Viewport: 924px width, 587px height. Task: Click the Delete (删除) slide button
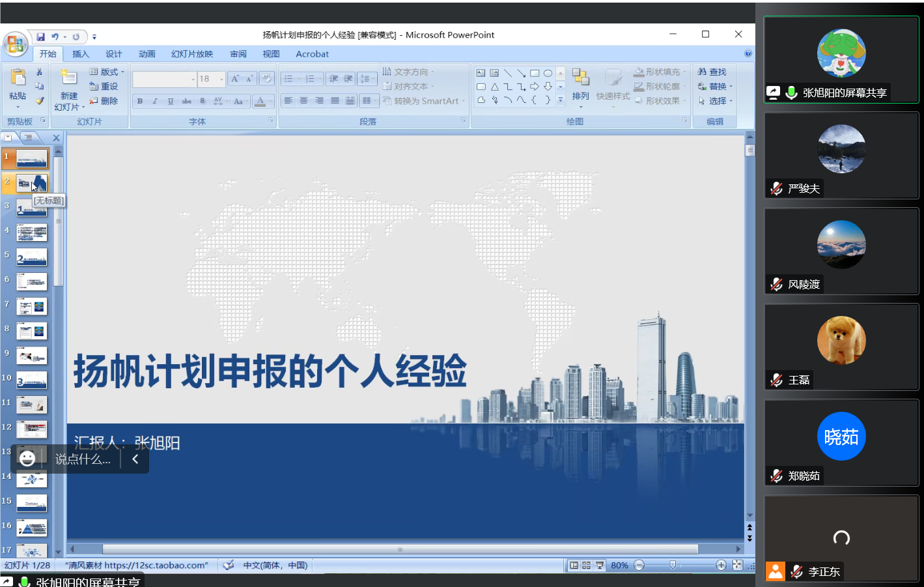(104, 101)
